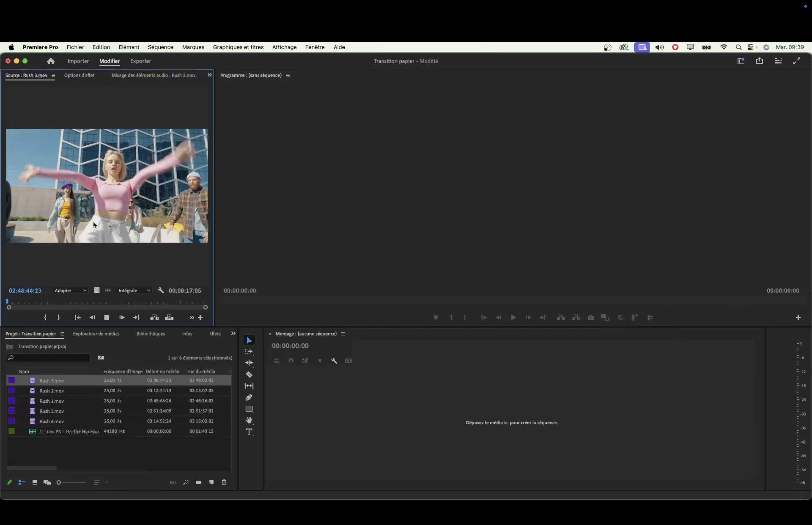Click the New Bin folder icon
The height and width of the screenshot is (525, 812).
[198, 482]
